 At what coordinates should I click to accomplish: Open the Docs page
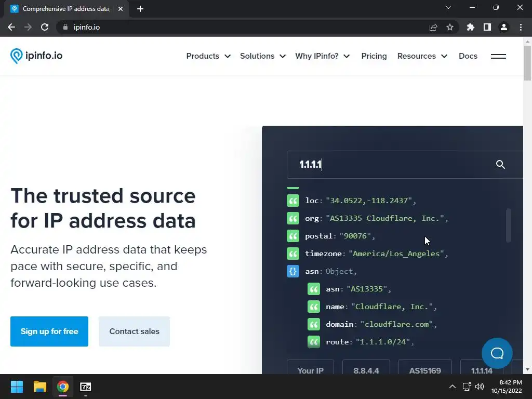click(x=468, y=56)
